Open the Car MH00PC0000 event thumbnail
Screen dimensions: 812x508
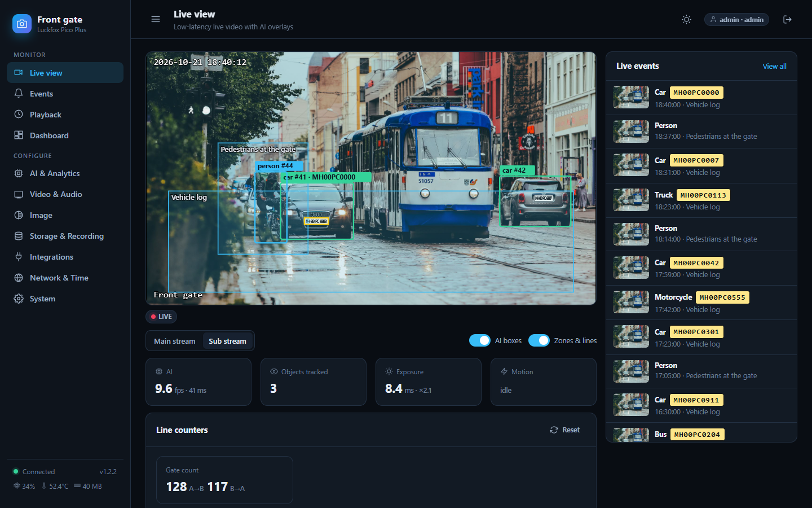coord(631,98)
